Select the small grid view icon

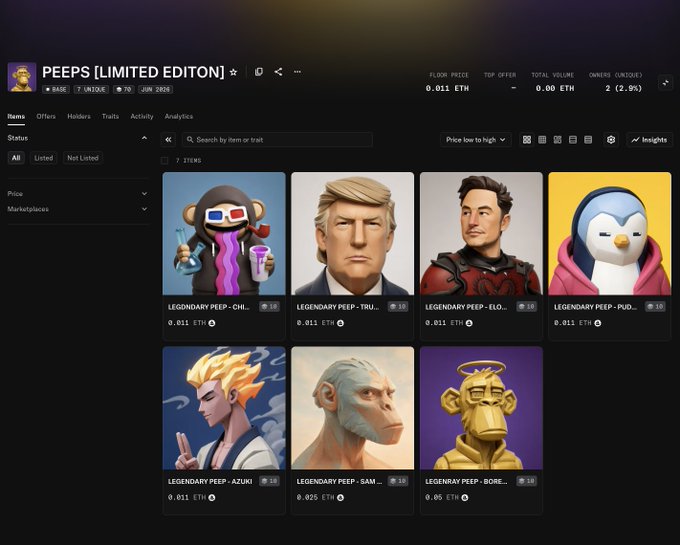[542, 140]
